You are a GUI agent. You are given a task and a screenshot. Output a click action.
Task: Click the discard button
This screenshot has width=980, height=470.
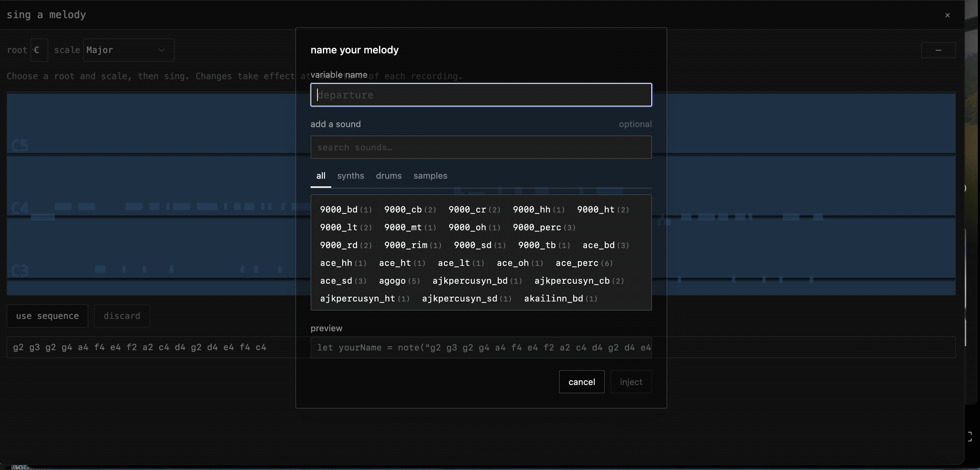click(x=121, y=316)
